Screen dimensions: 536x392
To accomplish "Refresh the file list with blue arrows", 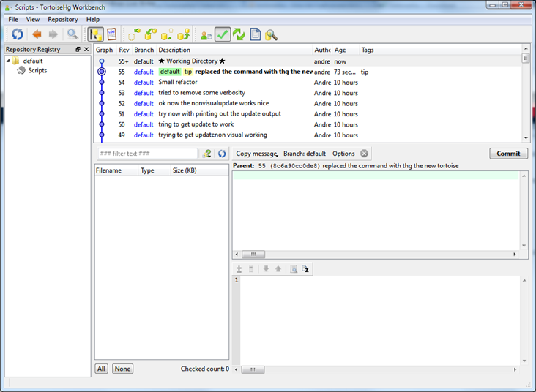I will pyautogui.click(x=222, y=154).
